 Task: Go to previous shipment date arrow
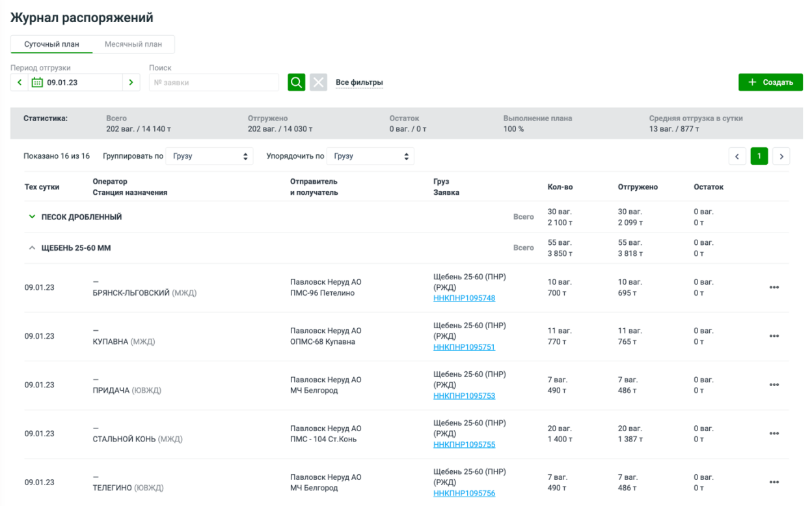click(20, 83)
